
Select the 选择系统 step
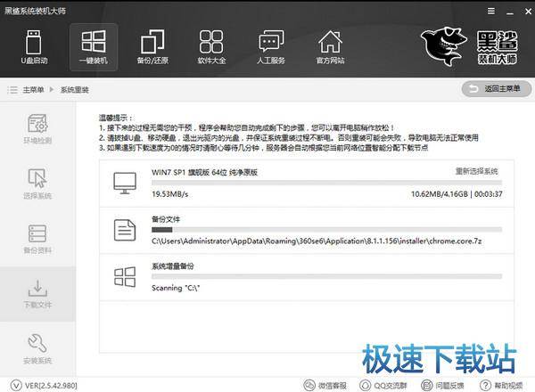[x=37, y=184]
